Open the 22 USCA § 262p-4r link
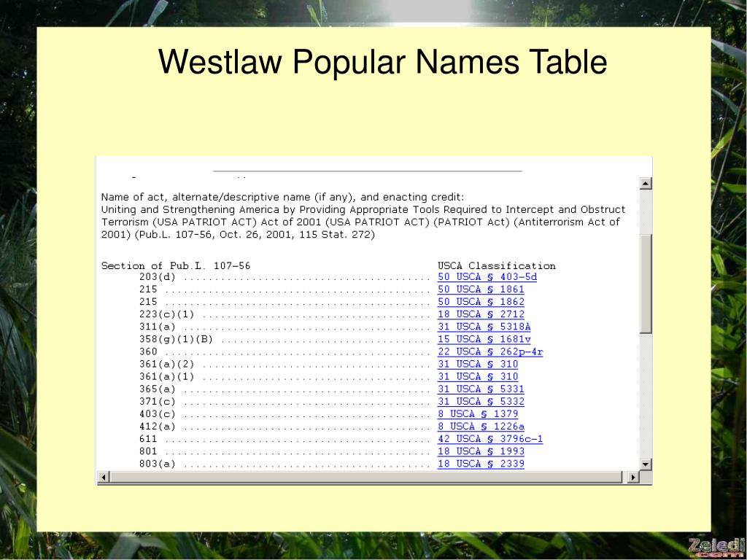This screenshot has height=560, width=747. tap(490, 351)
